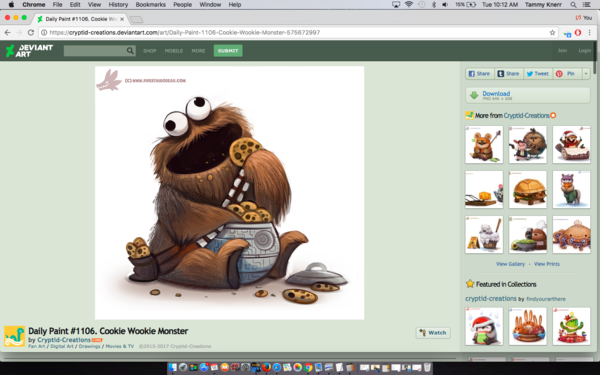Click Chrome icon in dock
600x375 pixels.
tap(308, 367)
